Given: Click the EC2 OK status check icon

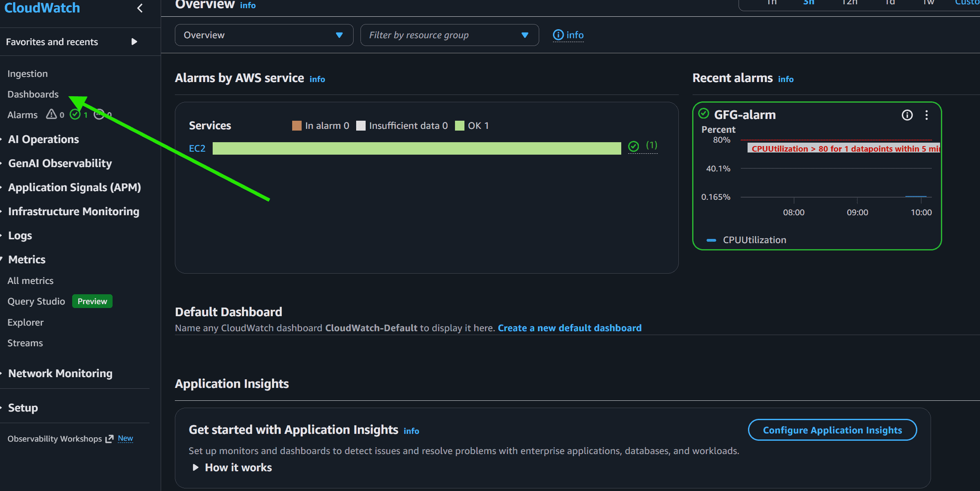Looking at the screenshot, I should pyautogui.click(x=633, y=146).
